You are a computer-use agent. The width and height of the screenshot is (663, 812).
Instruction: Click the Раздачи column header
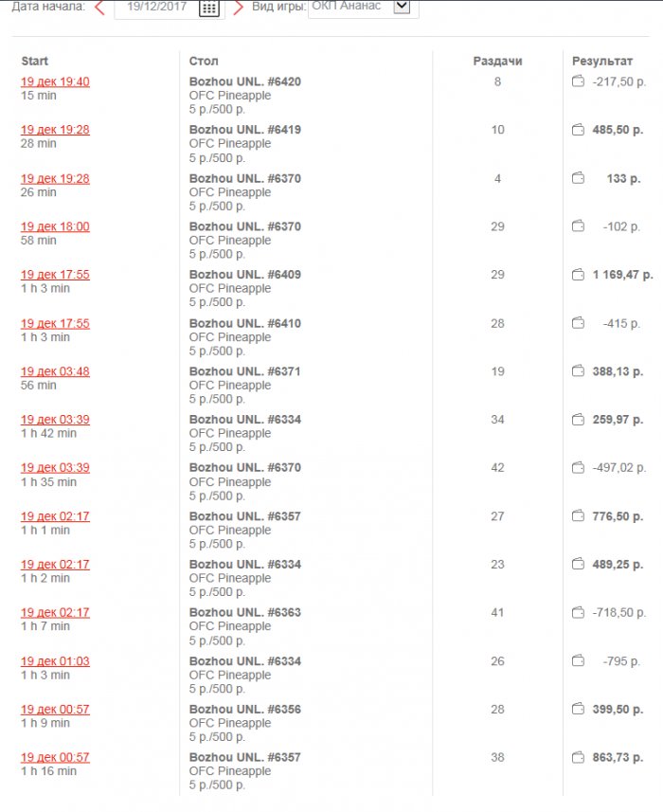point(497,62)
